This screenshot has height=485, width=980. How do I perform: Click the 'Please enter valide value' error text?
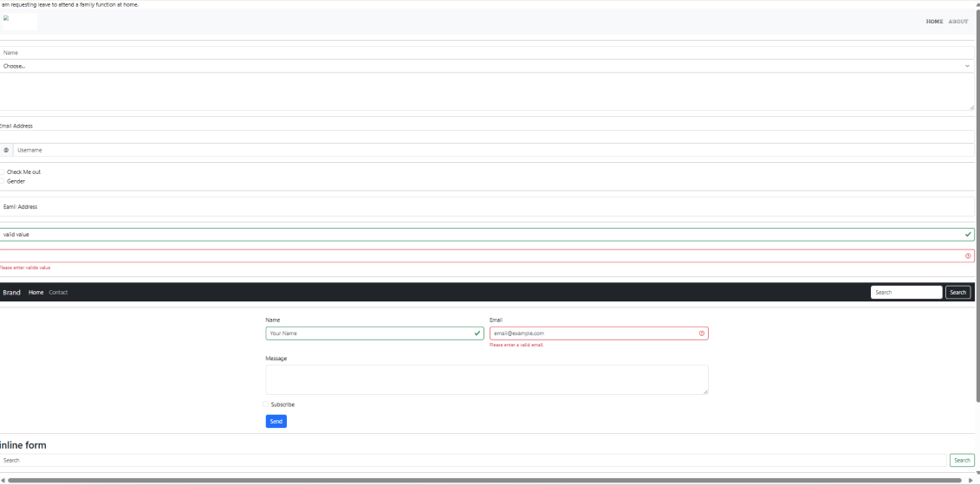coord(25,268)
